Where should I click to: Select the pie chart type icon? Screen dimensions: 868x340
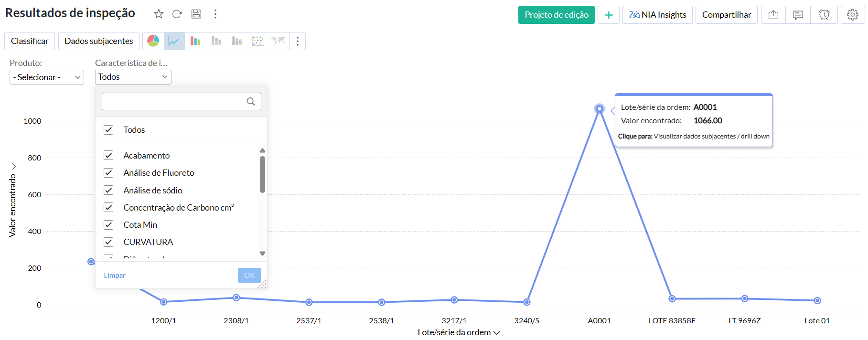pyautogui.click(x=153, y=41)
